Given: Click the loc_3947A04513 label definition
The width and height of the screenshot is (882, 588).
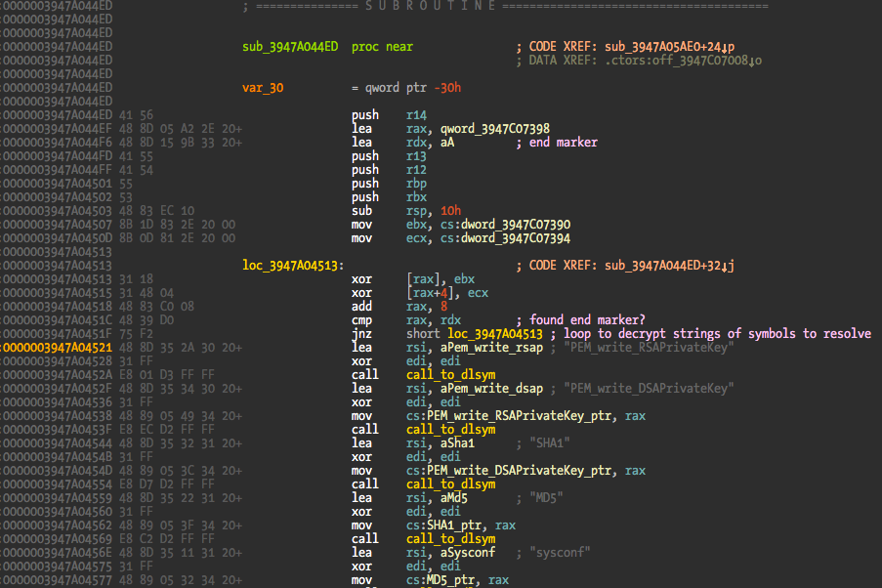Looking at the screenshot, I should point(293,266).
